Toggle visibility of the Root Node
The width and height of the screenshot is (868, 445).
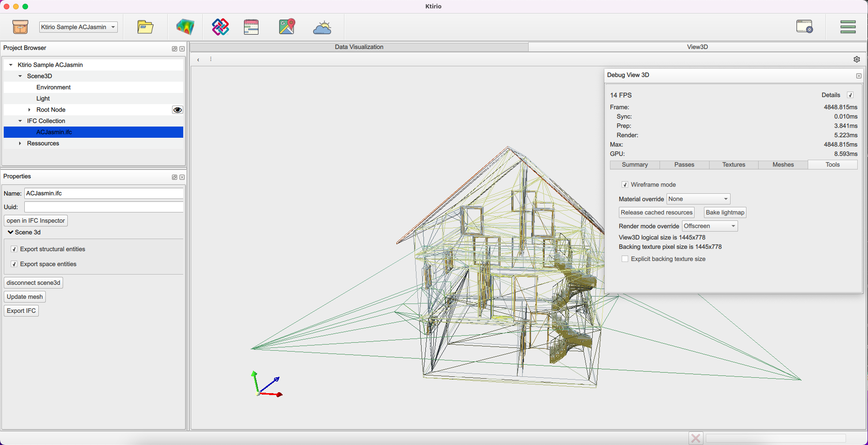[x=177, y=109]
